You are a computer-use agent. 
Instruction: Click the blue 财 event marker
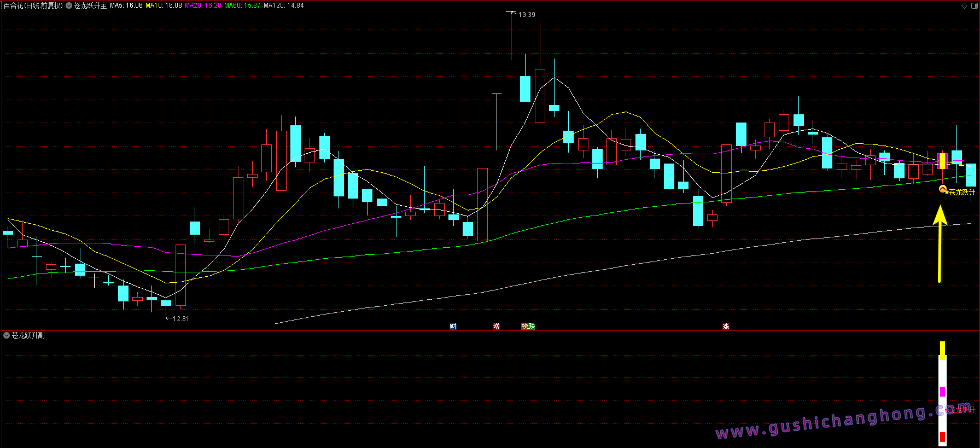point(453,327)
